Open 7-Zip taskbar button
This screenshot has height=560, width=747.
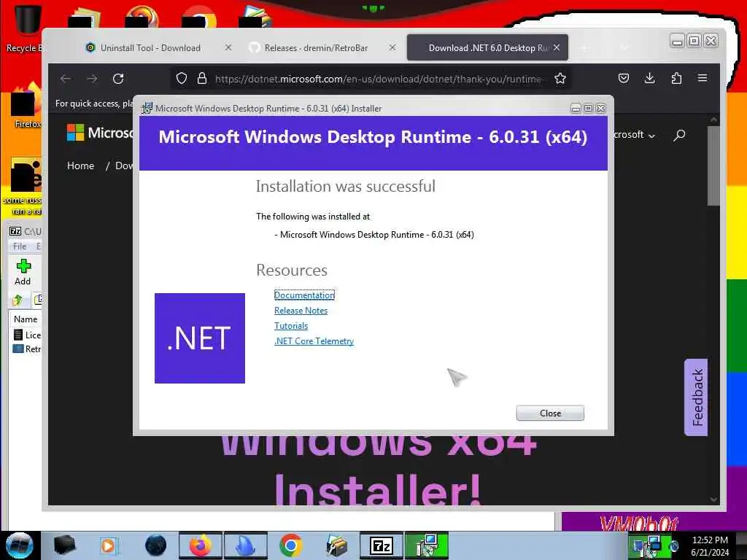[x=381, y=545]
